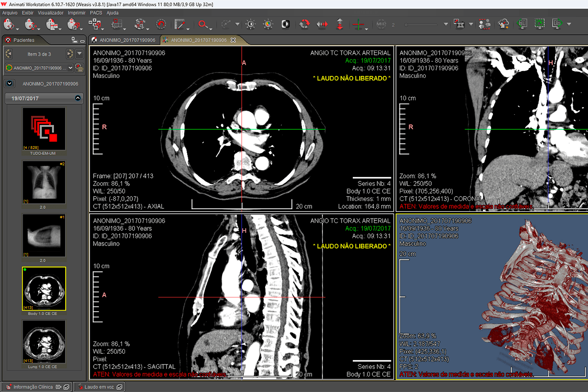
Task: Open dropdown arrow beside MIP slider
Action: click(x=445, y=24)
